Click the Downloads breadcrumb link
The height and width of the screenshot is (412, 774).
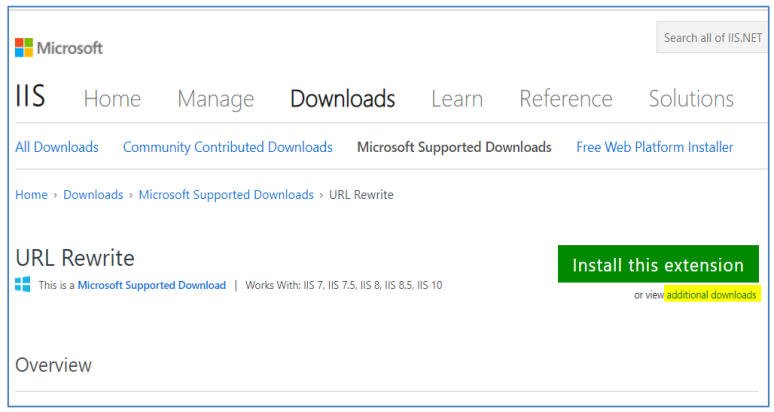93,194
